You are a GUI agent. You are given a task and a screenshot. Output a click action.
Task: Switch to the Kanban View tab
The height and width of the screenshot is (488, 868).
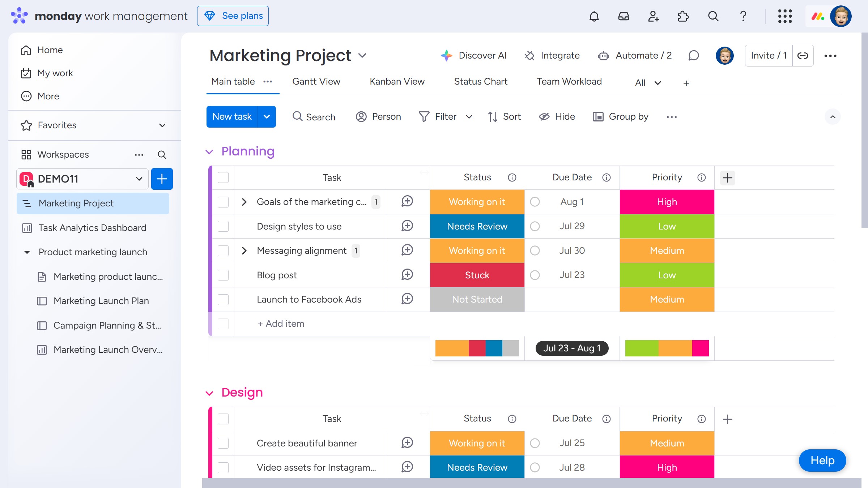click(397, 82)
